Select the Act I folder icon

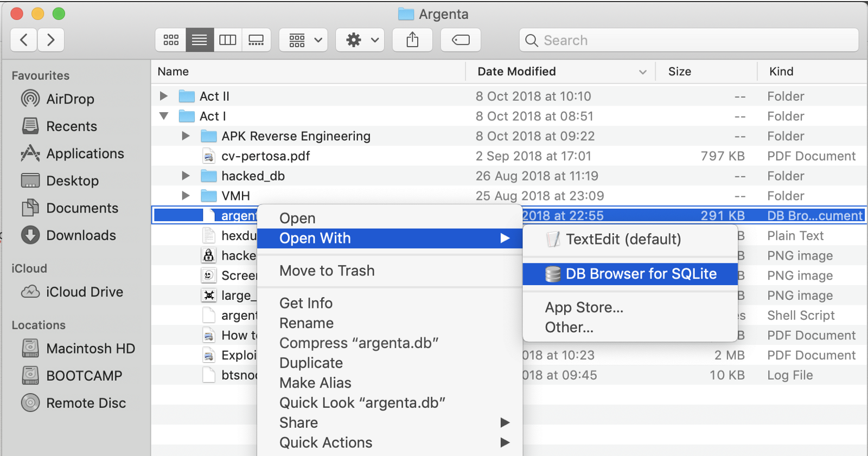[x=187, y=116]
